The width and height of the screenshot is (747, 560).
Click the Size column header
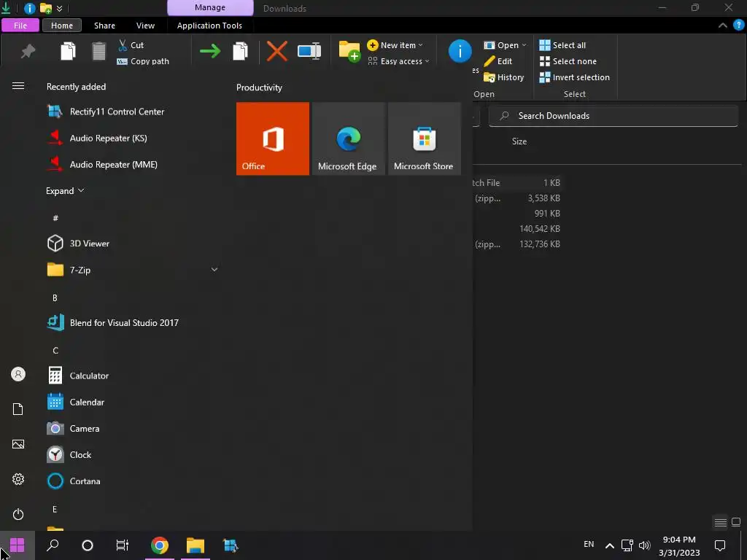click(x=519, y=141)
